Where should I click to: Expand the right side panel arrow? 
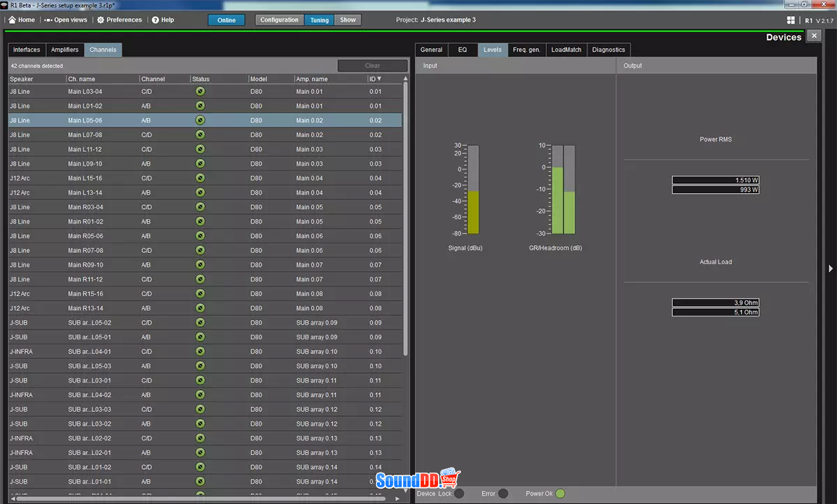point(831,268)
